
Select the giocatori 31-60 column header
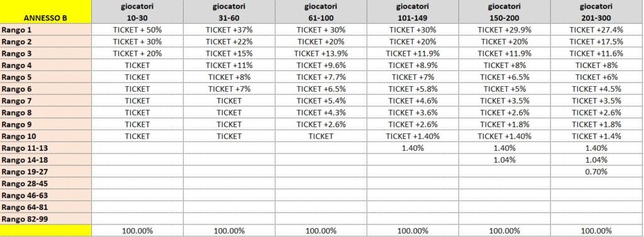pyautogui.click(x=229, y=12)
